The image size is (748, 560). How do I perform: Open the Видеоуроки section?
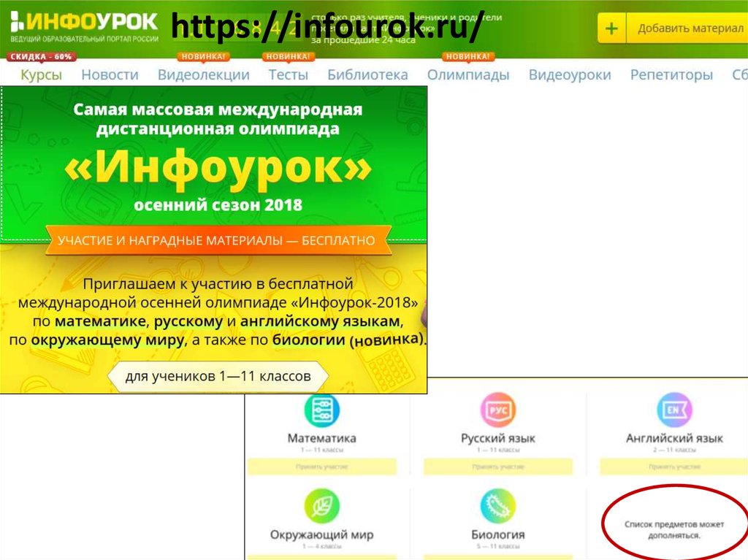point(570,74)
